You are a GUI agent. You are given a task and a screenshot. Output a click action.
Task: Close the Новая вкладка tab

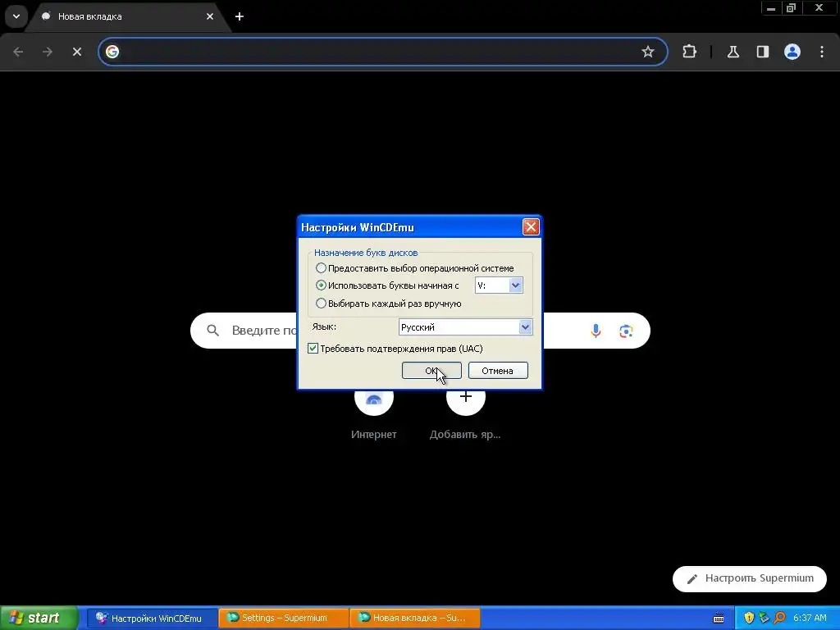click(x=210, y=16)
